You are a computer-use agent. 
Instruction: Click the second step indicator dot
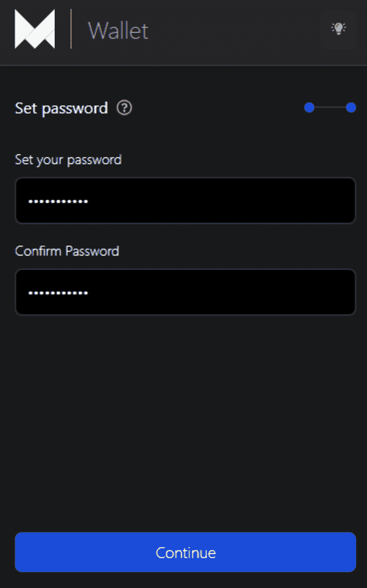(x=351, y=107)
